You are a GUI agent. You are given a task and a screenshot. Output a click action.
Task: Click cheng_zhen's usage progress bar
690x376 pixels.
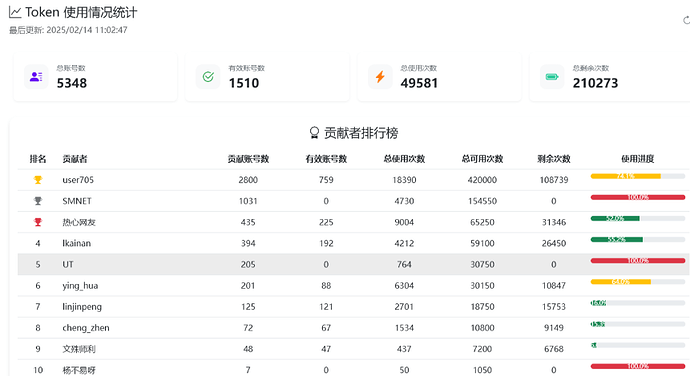click(x=638, y=324)
